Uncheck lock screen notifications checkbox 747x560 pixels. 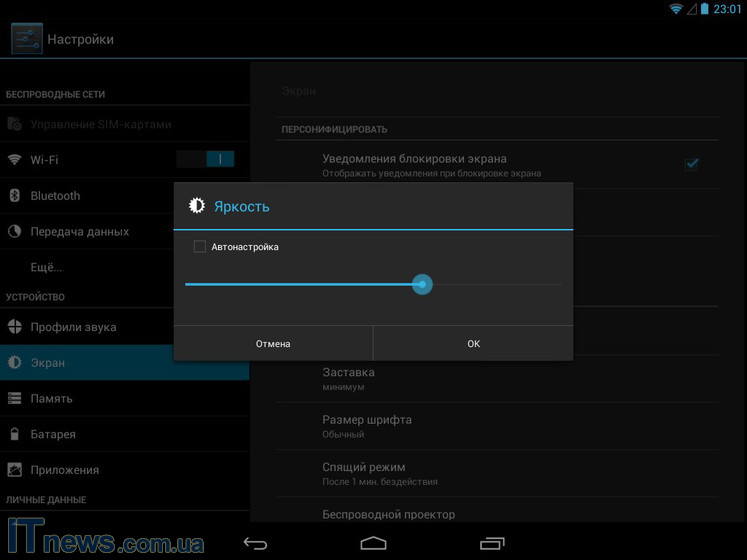coord(691,164)
